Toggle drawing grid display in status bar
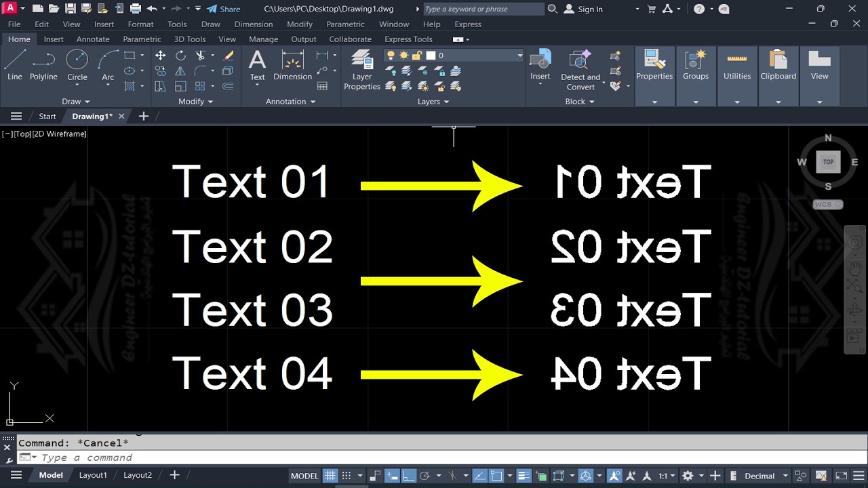 pos(330,476)
